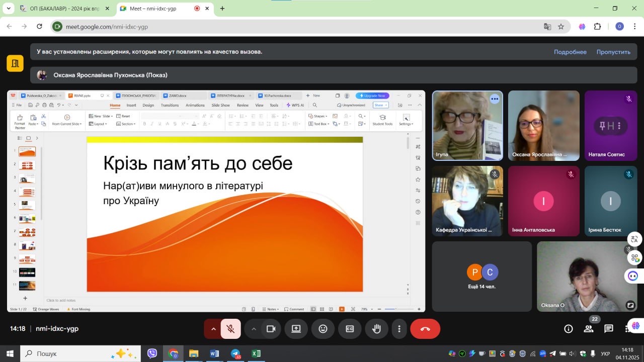The height and width of the screenshot is (362, 644).
Task: Open the emoji reactions panel
Action: pyautogui.click(x=323, y=329)
